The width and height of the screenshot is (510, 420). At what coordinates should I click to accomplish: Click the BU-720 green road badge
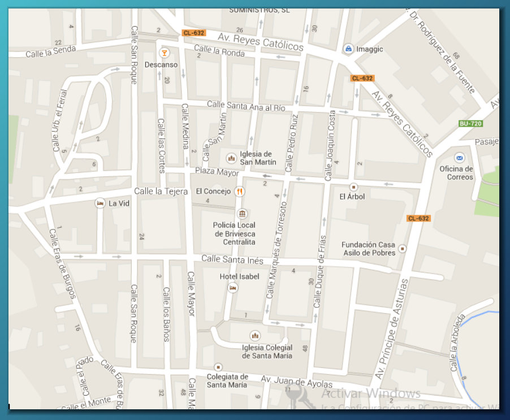(x=470, y=124)
